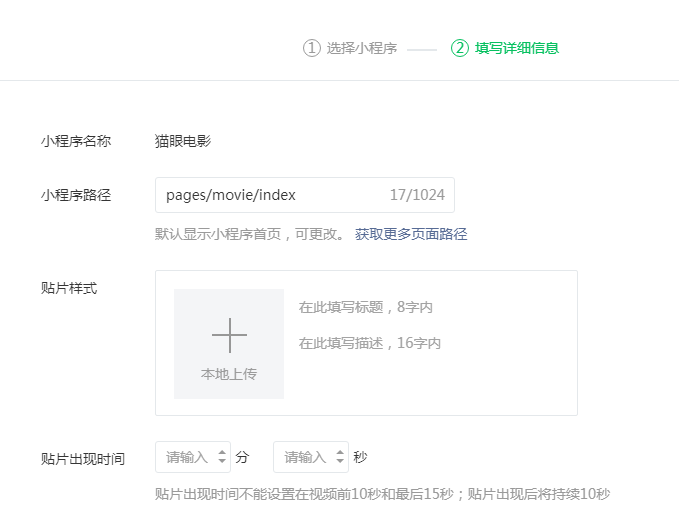Click the 分 unit label

[x=242, y=457]
